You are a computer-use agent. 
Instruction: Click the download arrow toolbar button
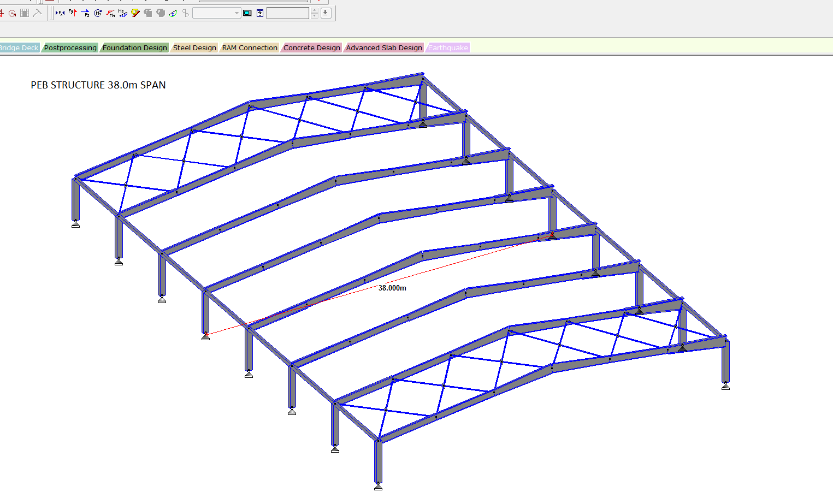pos(326,13)
